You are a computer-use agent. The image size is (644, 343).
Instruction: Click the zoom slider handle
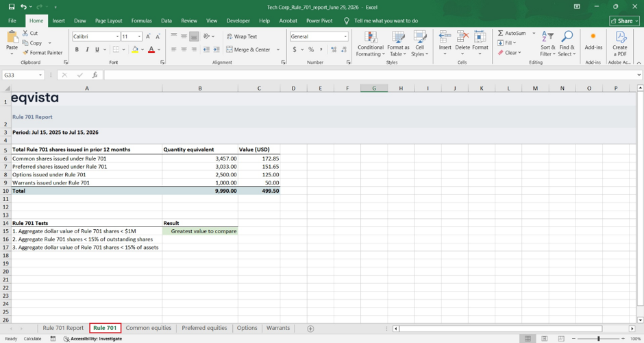[x=599, y=338]
